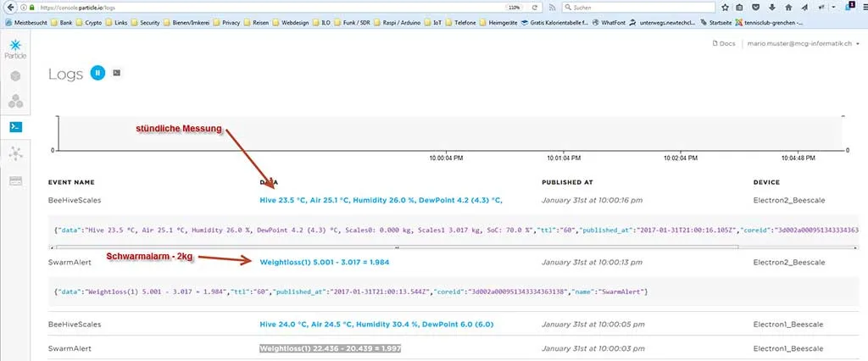Open the network nodes sidebar icon
Viewport: 868px width, 361px height.
15,154
